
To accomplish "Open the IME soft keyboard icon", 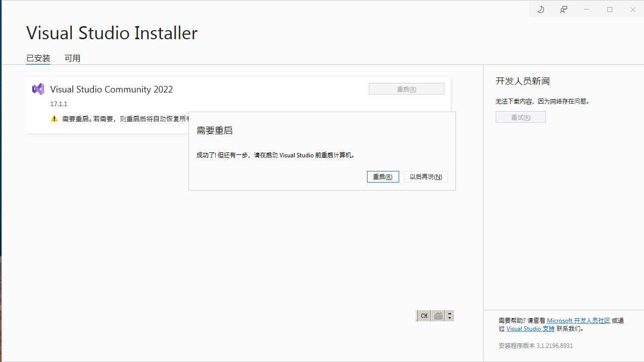I will pos(438,316).
